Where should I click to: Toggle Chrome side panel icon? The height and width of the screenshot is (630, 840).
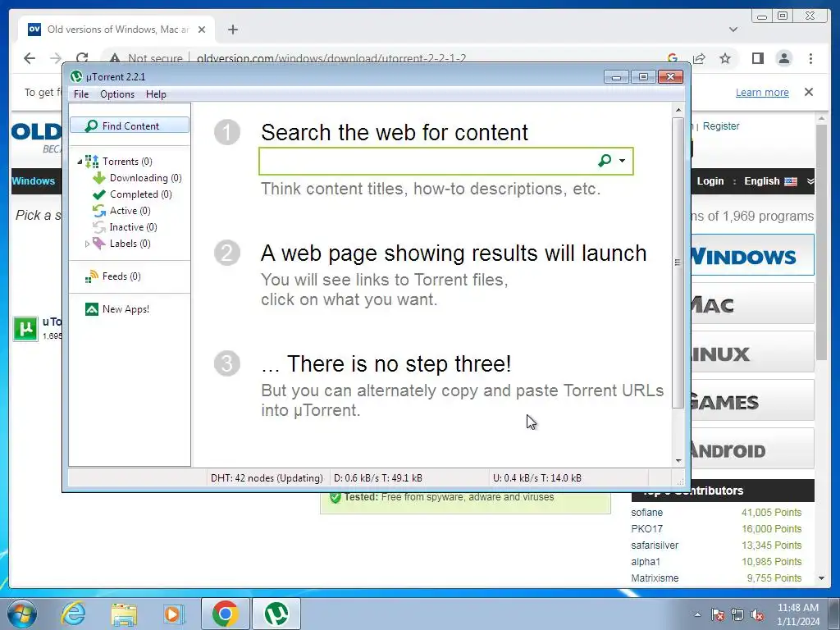[757, 58]
